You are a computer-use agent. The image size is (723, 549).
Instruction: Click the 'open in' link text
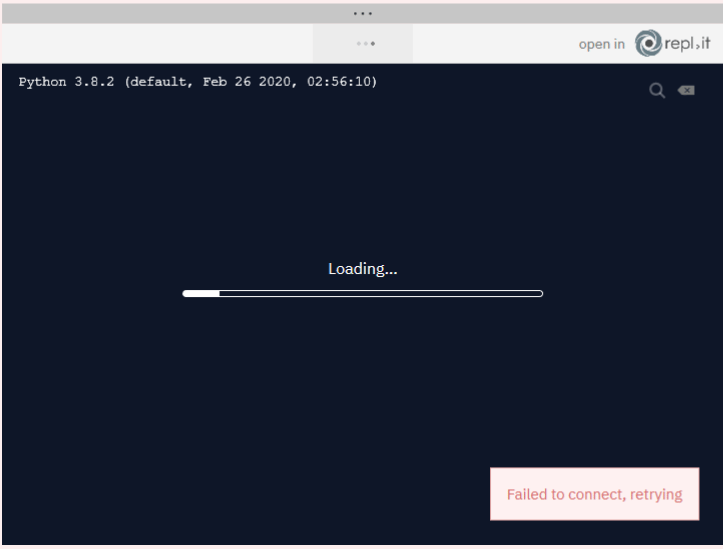pyautogui.click(x=601, y=44)
